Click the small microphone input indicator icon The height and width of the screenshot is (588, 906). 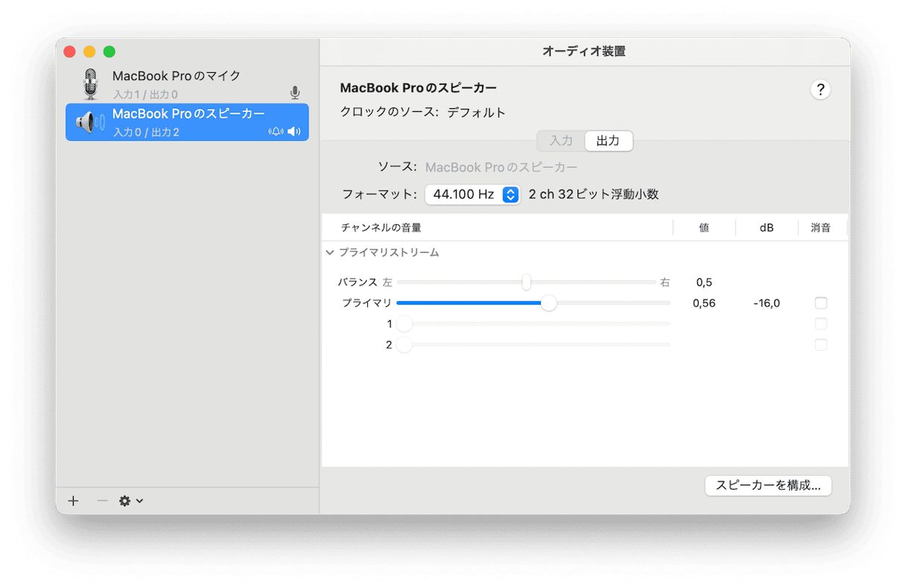click(295, 93)
